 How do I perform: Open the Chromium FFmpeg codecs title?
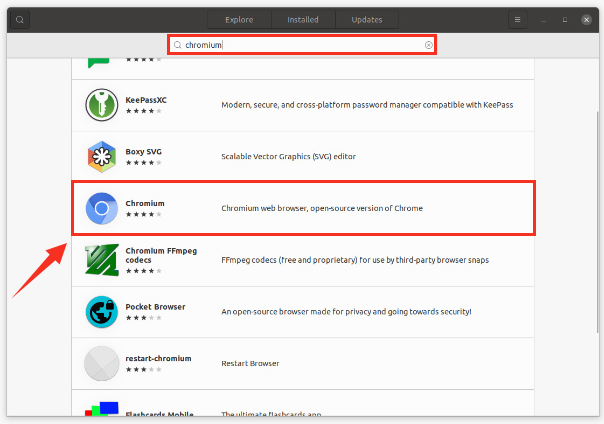tap(161, 255)
